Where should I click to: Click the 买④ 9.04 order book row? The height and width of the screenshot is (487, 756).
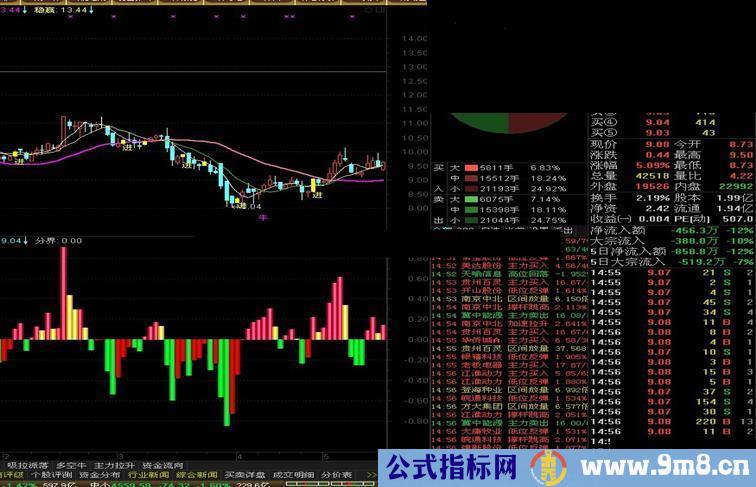(654, 122)
